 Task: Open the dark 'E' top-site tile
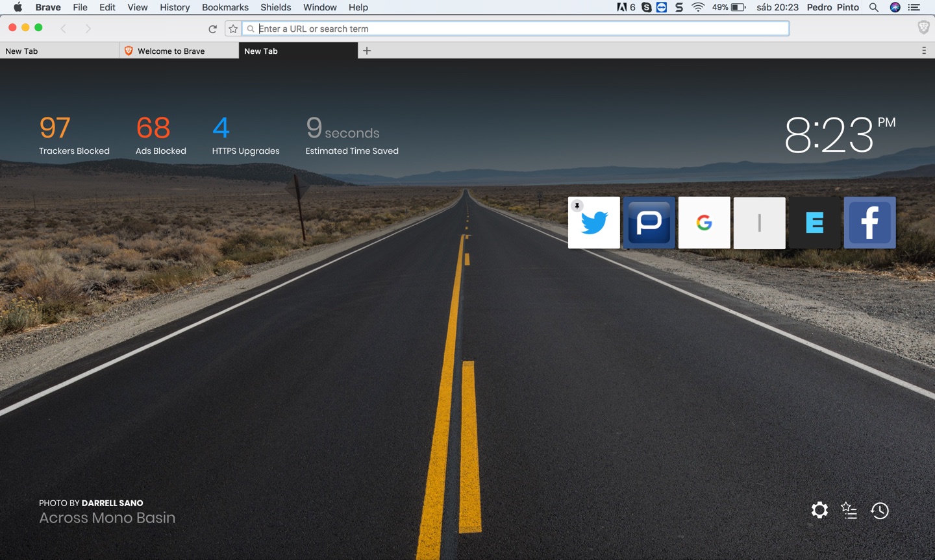click(814, 223)
